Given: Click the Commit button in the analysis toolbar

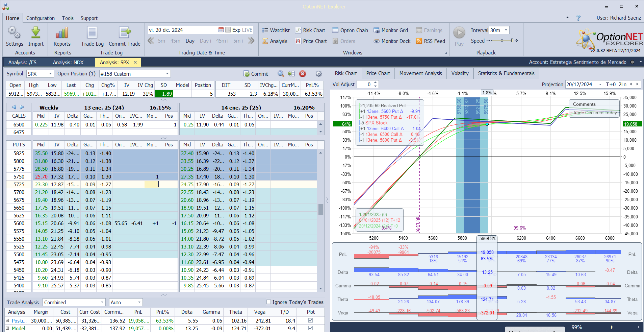Looking at the screenshot, I should pyautogui.click(x=256, y=74).
